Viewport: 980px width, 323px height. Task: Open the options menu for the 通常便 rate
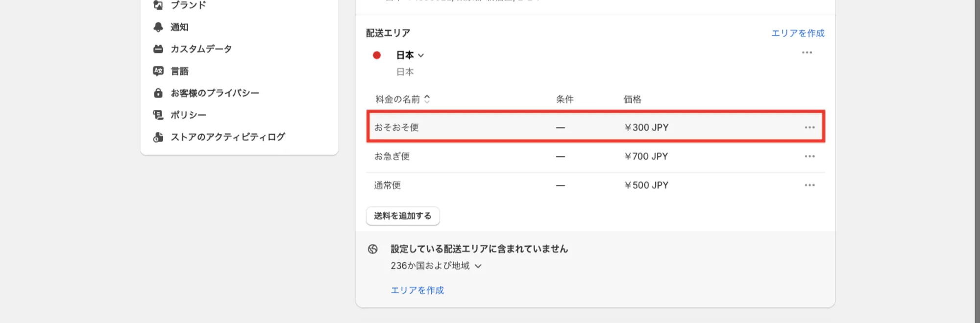(x=809, y=185)
